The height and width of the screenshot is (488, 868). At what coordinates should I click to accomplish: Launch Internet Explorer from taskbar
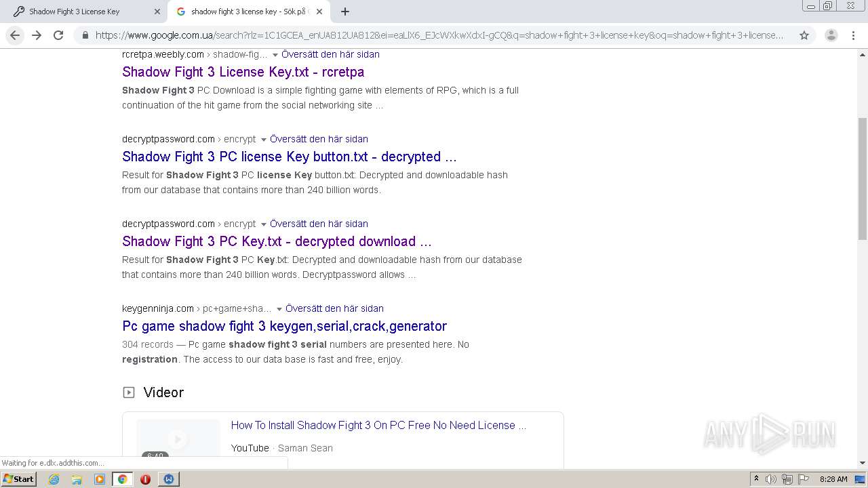click(x=54, y=479)
